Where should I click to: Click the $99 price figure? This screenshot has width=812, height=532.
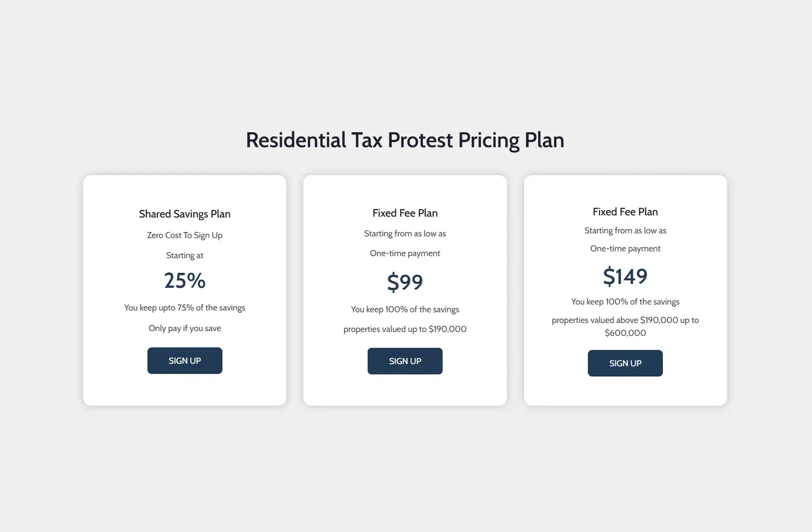[x=405, y=282]
